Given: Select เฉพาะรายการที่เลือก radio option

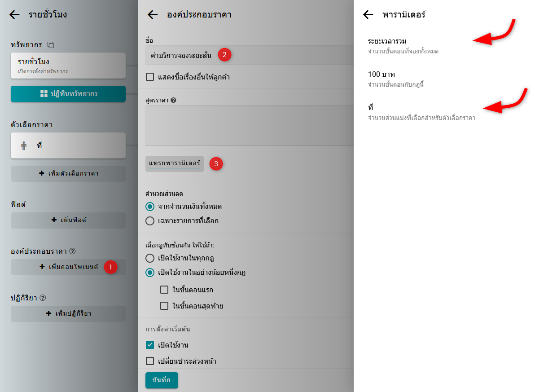Looking at the screenshot, I should [x=150, y=221].
